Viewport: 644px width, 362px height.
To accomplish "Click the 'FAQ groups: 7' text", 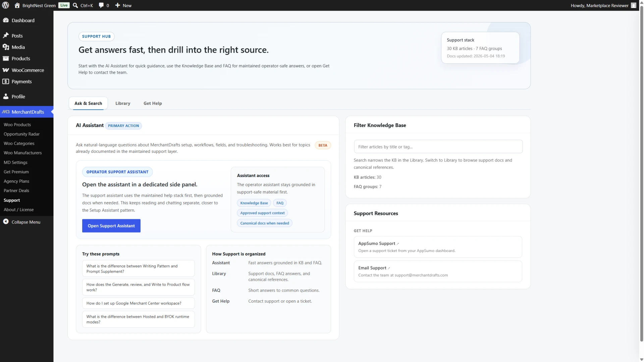I will coord(367,186).
